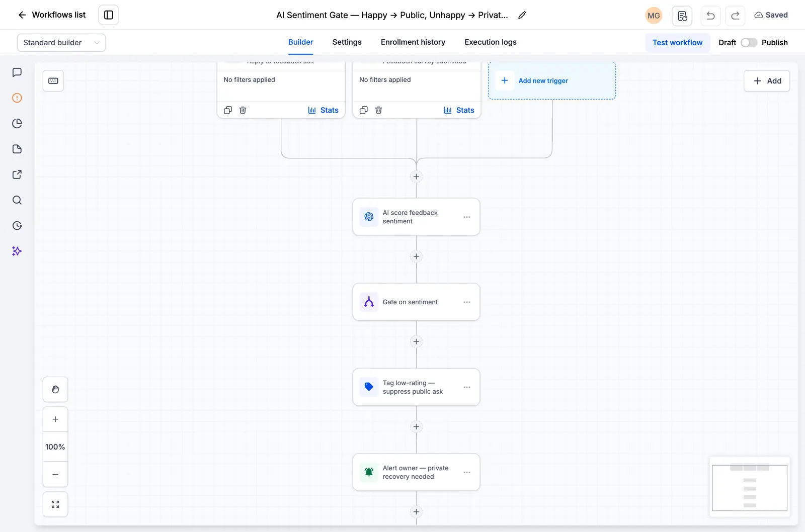805x532 pixels.
Task: Open options menu for Gate on sentiment
Action: pos(467,302)
